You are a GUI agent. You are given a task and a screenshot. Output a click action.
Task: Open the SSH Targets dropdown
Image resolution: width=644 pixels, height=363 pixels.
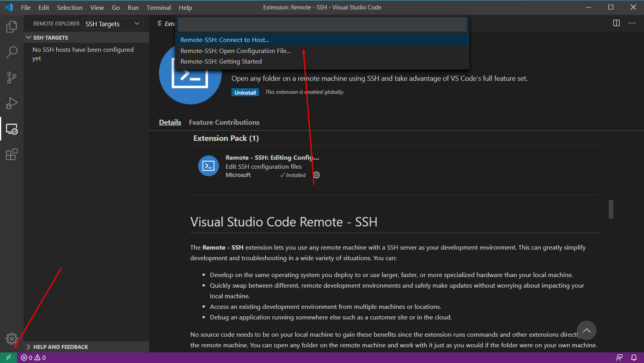tap(113, 24)
